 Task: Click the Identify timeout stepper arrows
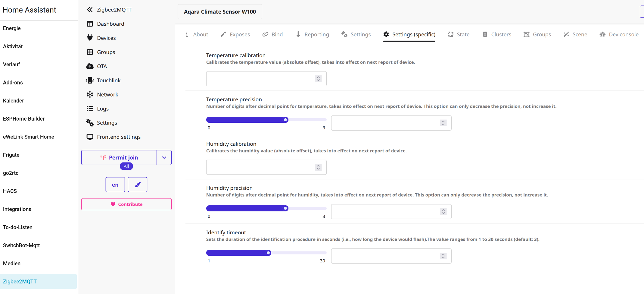(443, 256)
